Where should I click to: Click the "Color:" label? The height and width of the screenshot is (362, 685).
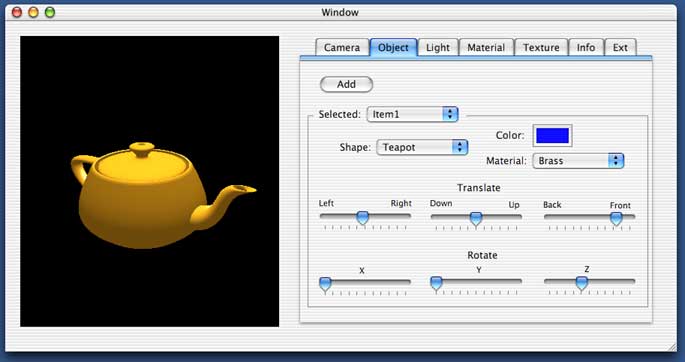pyautogui.click(x=510, y=135)
